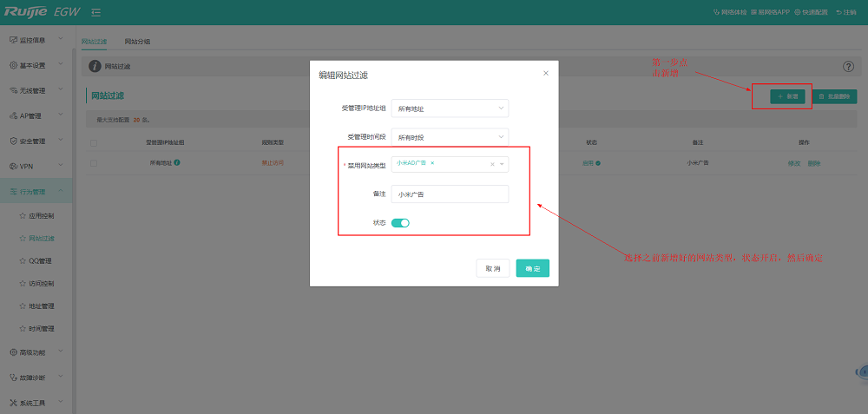Viewport: 868px width, 414px height.
Task: Close the 编辑网站过滤 dialog with X
Action: point(546,73)
